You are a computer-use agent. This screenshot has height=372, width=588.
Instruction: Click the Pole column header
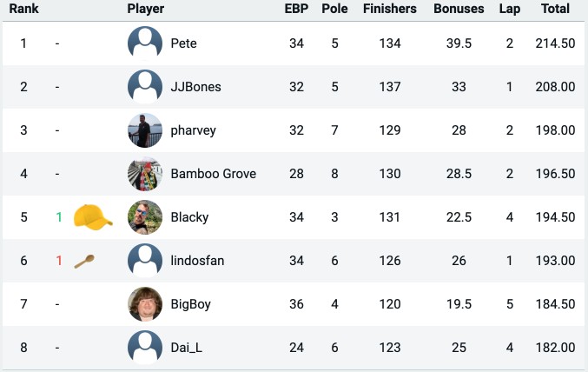click(x=334, y=9)
